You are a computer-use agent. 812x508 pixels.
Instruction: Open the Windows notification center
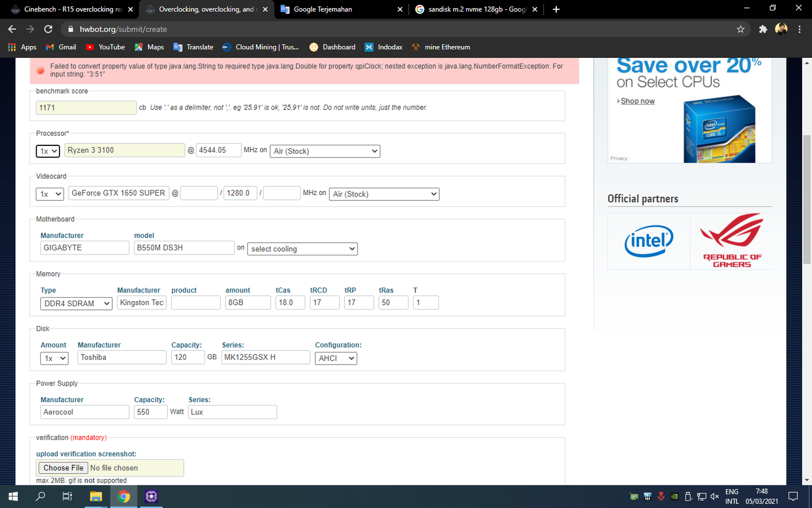793,496
